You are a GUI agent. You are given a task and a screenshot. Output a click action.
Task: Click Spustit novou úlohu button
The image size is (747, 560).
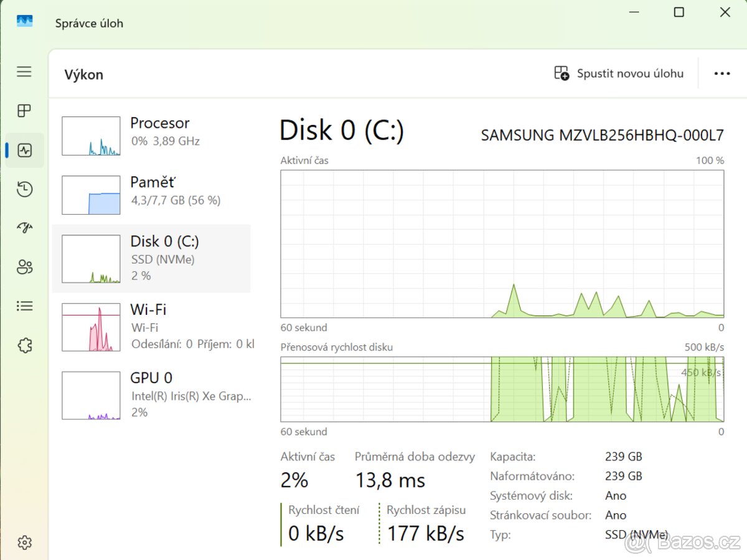click(619, 73)
